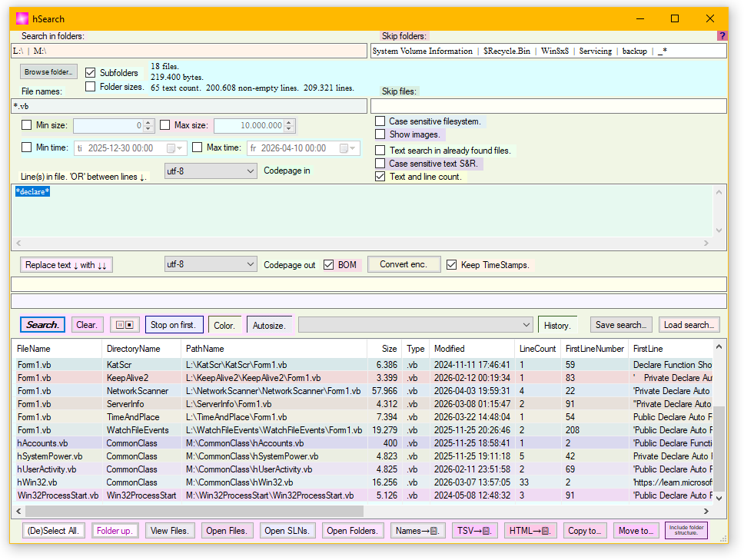Decrease Max size with down spinner arrow
The width and height of the screenshot is (744, 560).
point(288,128)
